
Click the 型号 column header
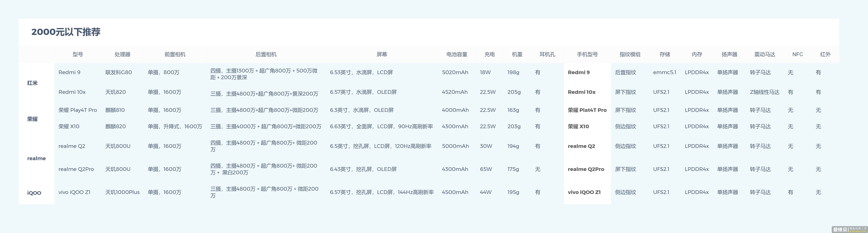[x=78, y=54]
